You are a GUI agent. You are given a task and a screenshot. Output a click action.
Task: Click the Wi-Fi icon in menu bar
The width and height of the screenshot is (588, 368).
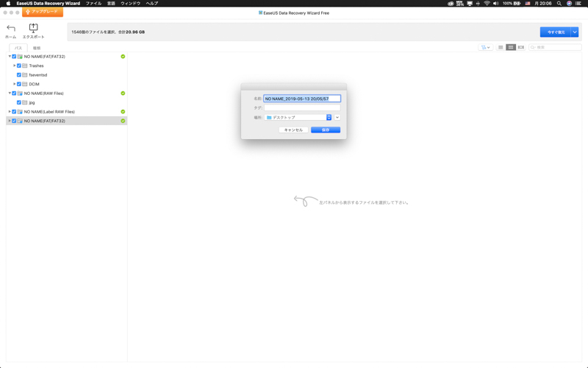coord(487,4)
